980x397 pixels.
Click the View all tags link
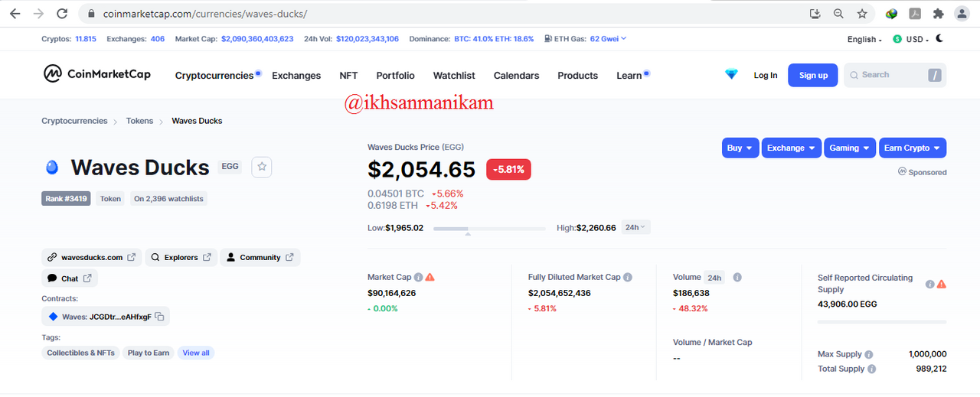point(196,353)
